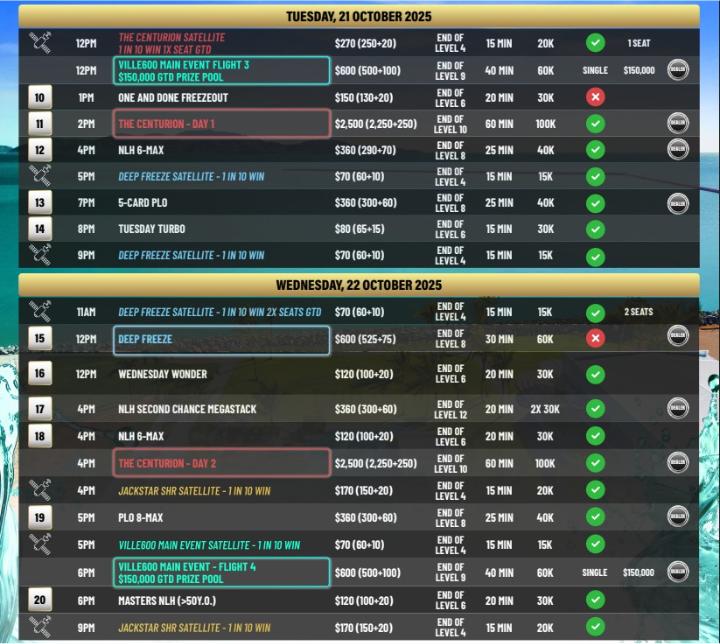Screen dimensions: 720x644
Task: Open the Ville600 Main Event - Flight 4 entry
Action: tap(221, 572)
